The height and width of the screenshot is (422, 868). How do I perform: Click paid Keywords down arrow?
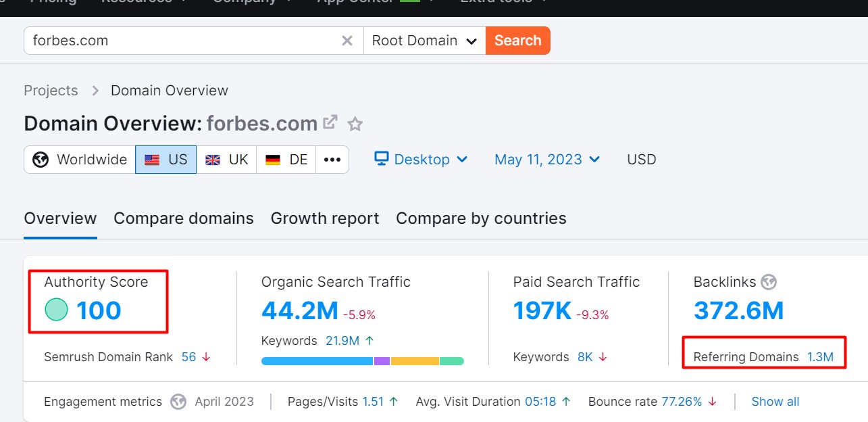pyautogui.click(x=603, y=357)
